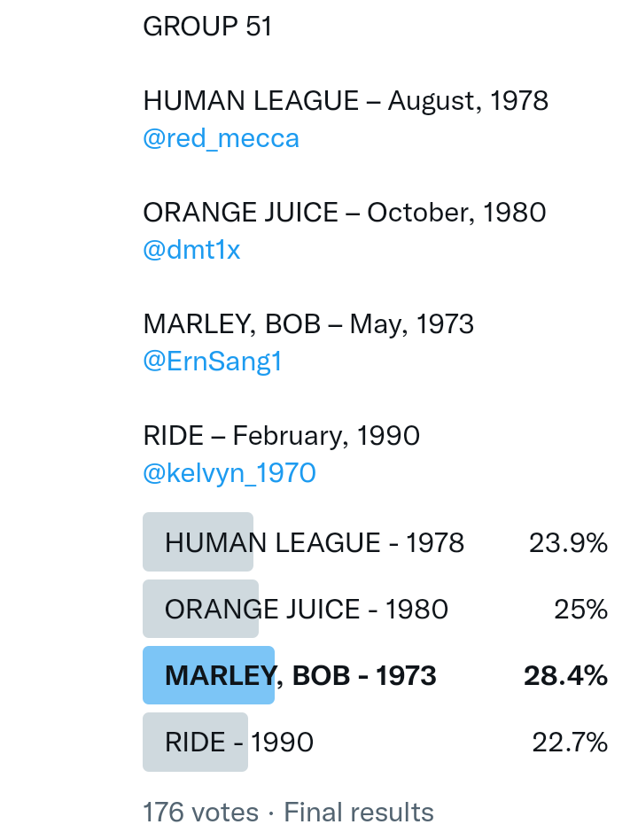Click the ORANGE JUICE – October, 1980 line
The height and width of the screenshot is (840, 638).
(344, 213)
